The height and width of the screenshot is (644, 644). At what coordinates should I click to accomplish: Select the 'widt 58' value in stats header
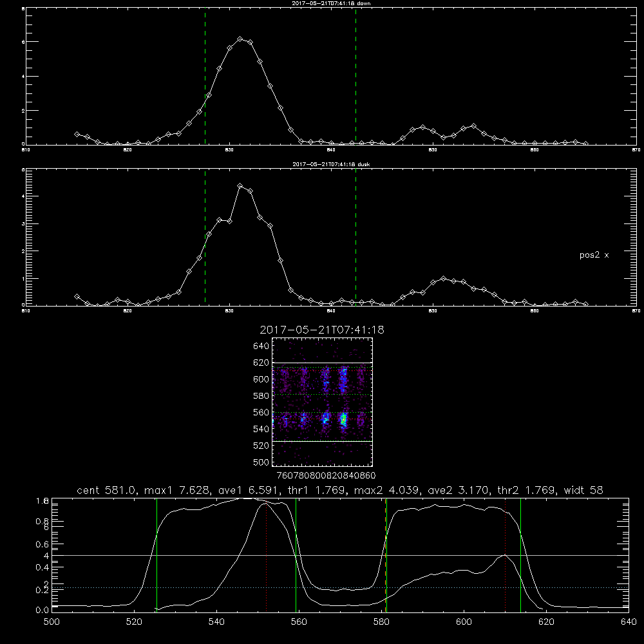point(583,490)
